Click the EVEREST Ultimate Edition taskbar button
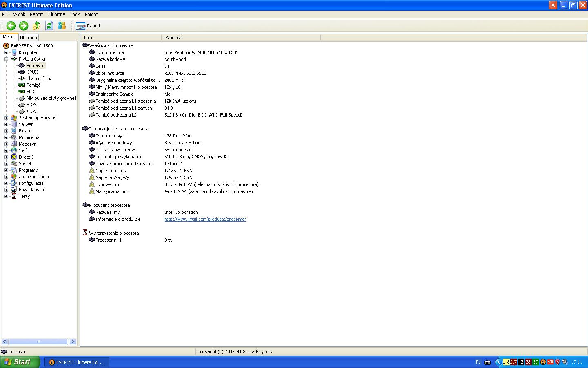 click(77, 362)
